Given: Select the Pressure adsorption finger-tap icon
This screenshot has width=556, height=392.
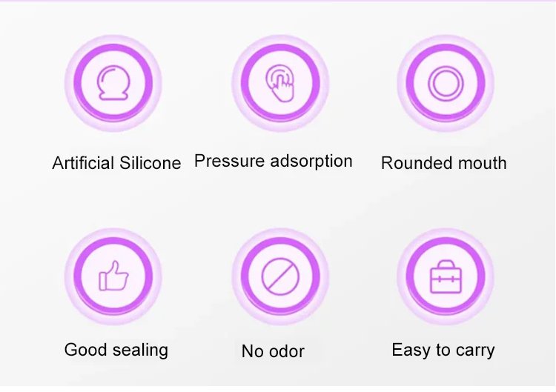Looking at the screenshot, I should tap(279, 83).
